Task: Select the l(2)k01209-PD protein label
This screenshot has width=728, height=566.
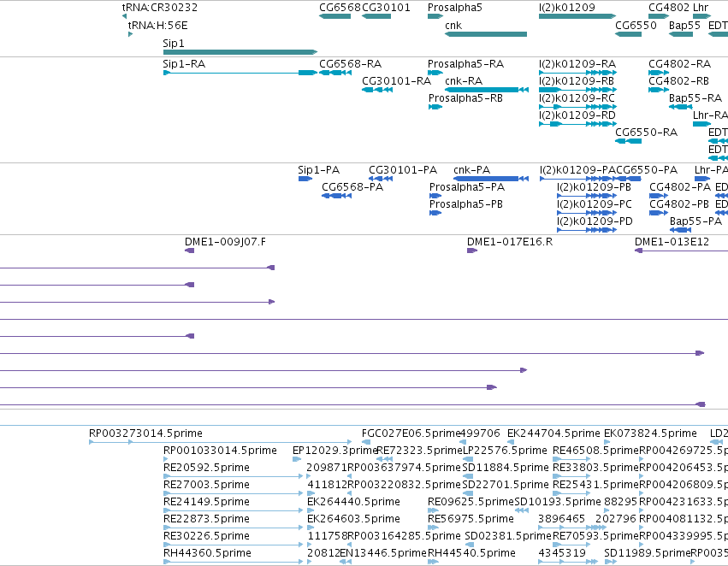Action: coord(595,221)
